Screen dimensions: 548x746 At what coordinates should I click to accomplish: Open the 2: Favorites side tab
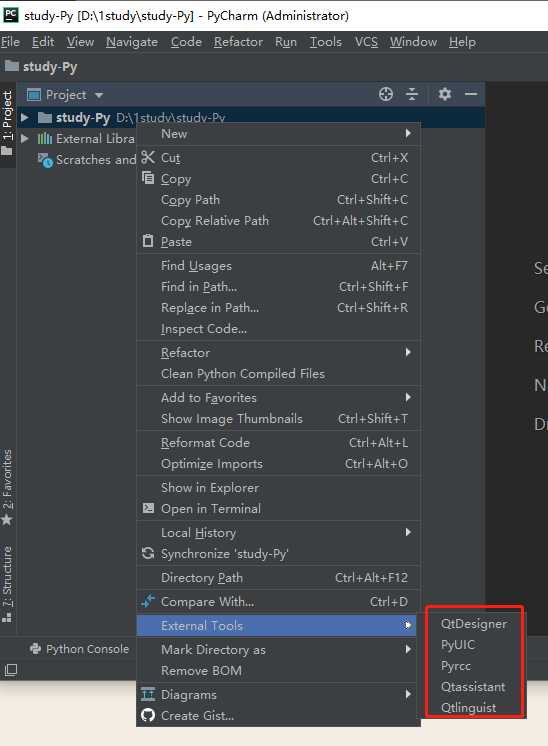click(7, 487)
